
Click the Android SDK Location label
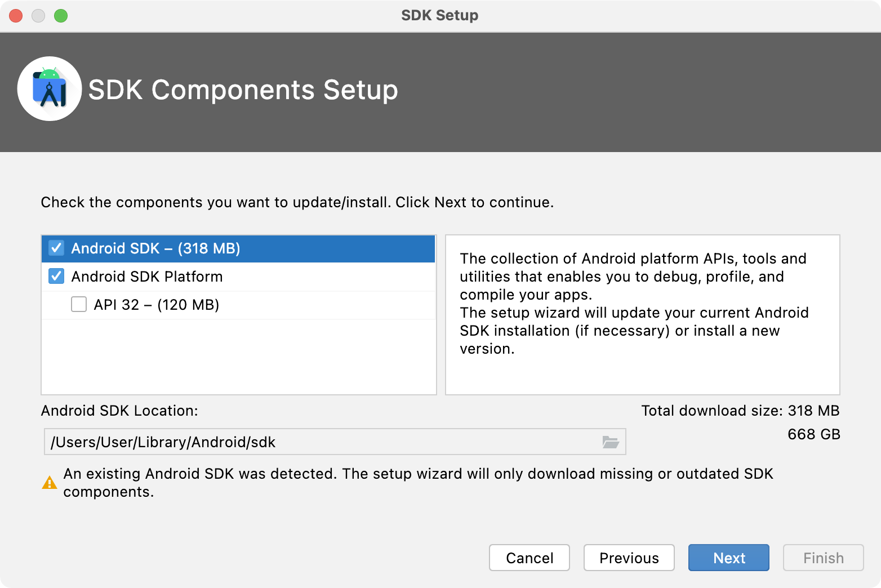pyautogui.click(x=119, y=411)
